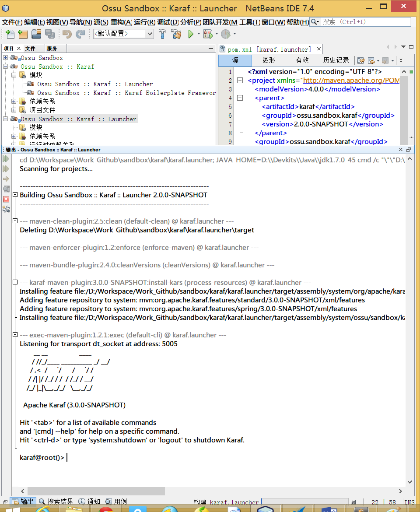Image resolution: width=420 pixels, height=512 pixels.
Task: Switch to 有效 view of pom.xml
Action: point(302,60)
